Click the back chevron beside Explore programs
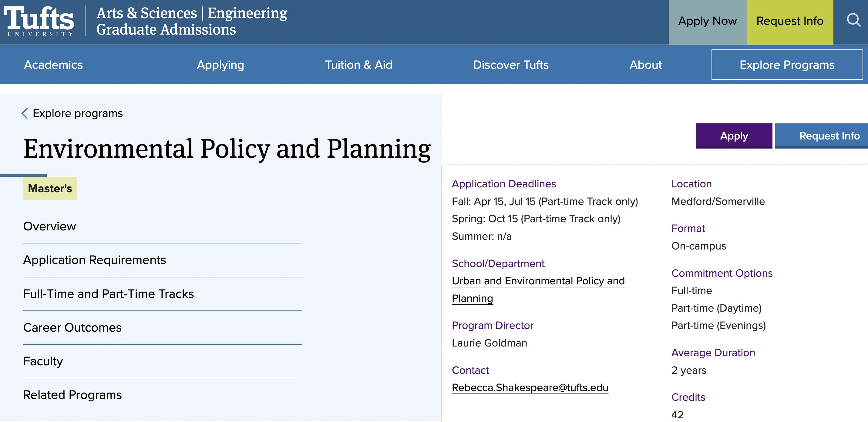Viewport: 868px width, 422px height. (x=25, y=113)
